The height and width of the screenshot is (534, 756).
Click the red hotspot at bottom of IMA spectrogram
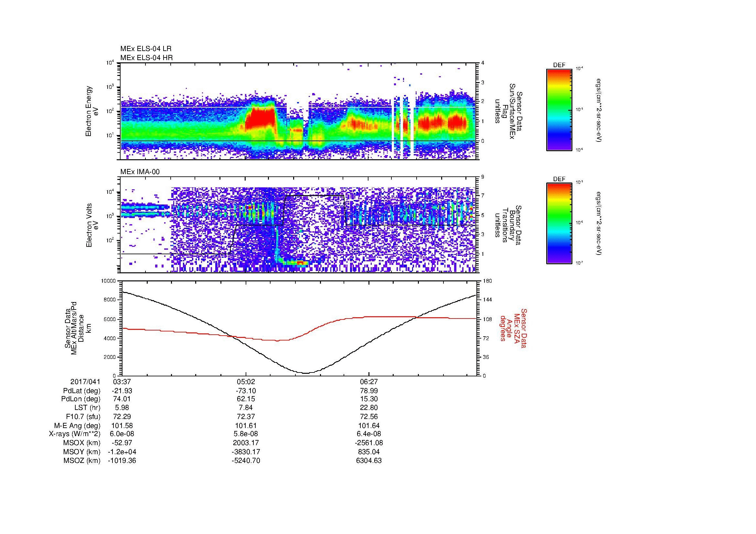coord(300,263)
